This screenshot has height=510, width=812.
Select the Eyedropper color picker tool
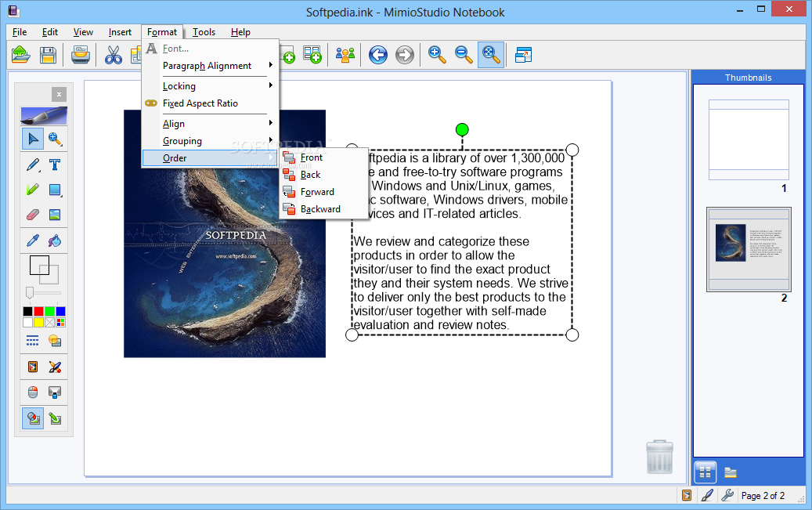click(x=33, y=241)
